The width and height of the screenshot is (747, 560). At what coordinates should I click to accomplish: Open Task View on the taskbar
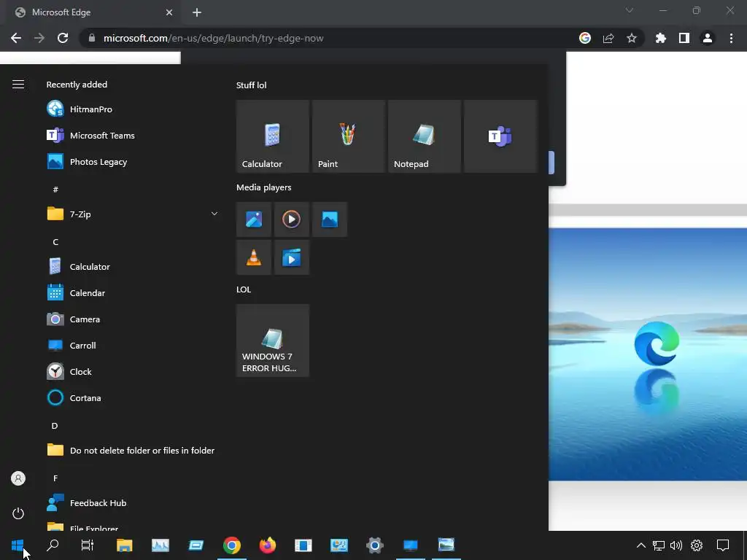click(x=88, y=545)
